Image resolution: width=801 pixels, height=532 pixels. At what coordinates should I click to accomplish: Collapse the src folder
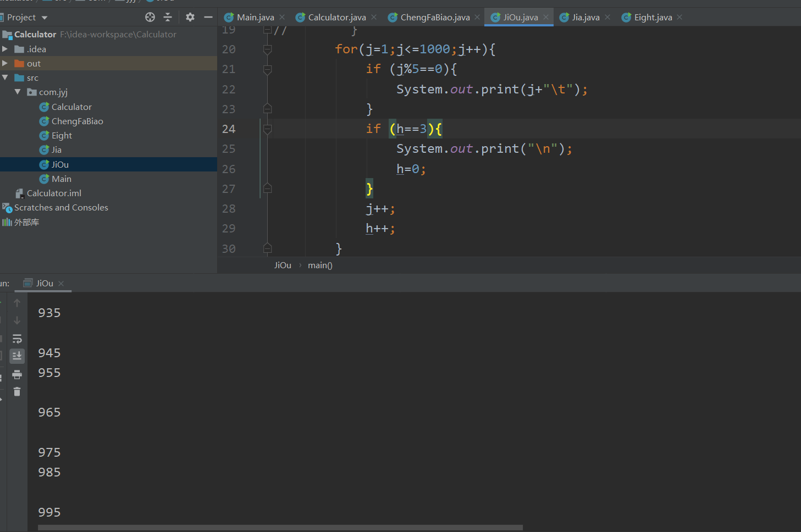tap(5, 77)
